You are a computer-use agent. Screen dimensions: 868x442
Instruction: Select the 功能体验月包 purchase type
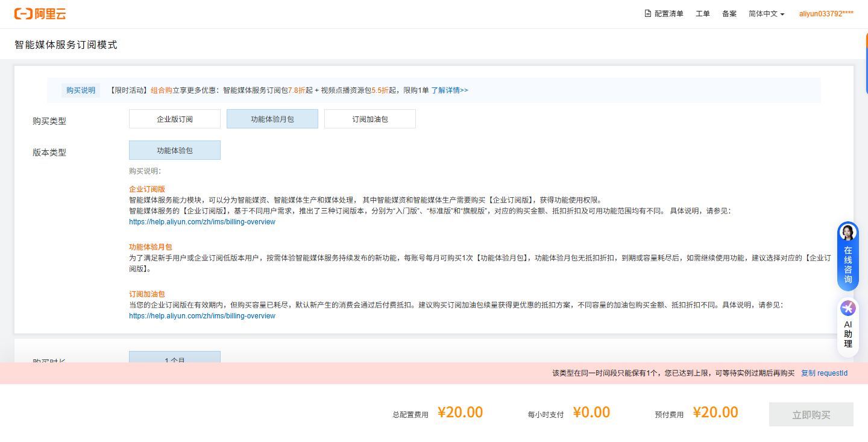pyautogui.click(x=272, y=119)
